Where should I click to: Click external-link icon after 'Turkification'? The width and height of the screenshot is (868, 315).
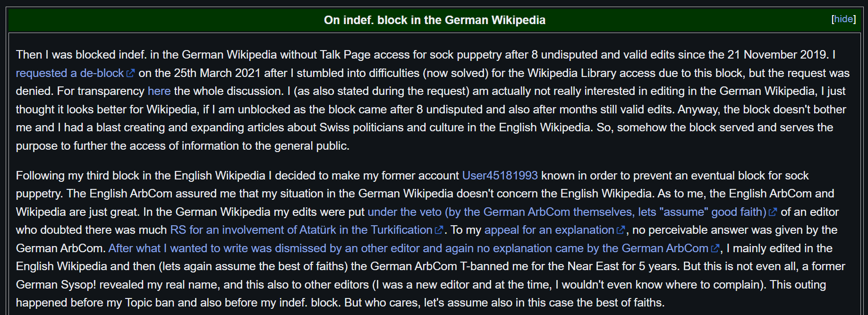439,230
